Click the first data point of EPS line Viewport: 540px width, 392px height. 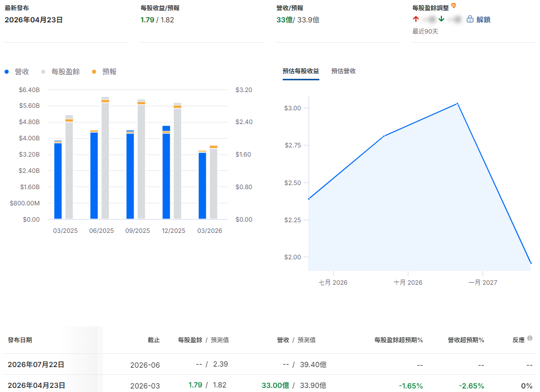(309, 199)
